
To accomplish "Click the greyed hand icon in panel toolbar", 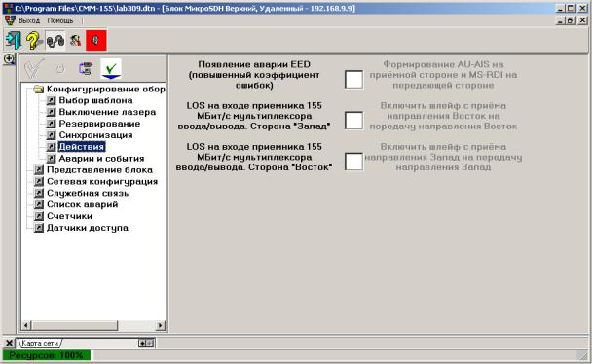I will pyautogui.click(x=59, y=69).
